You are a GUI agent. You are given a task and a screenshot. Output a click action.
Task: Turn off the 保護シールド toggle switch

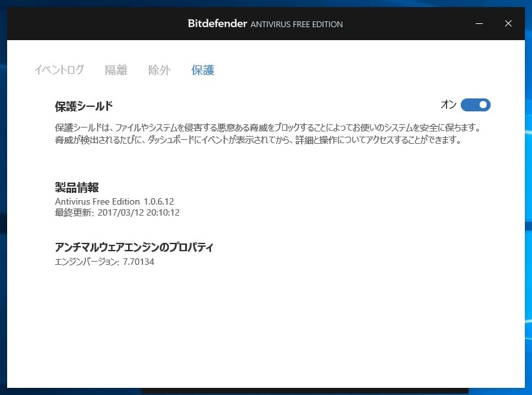(x=475, y=105)
